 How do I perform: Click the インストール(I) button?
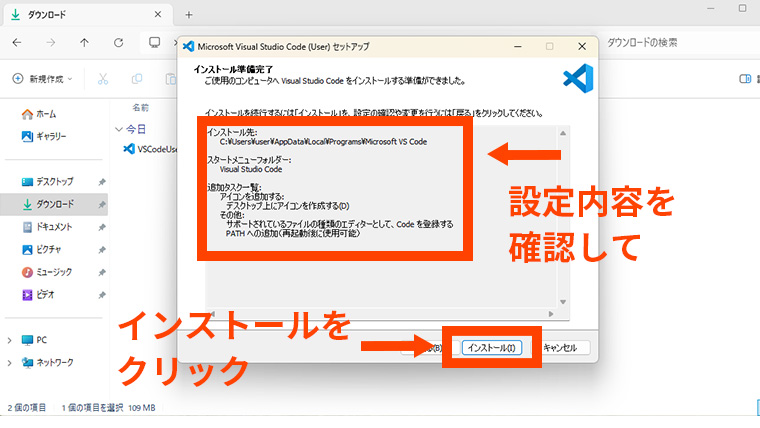pos(491,348)
